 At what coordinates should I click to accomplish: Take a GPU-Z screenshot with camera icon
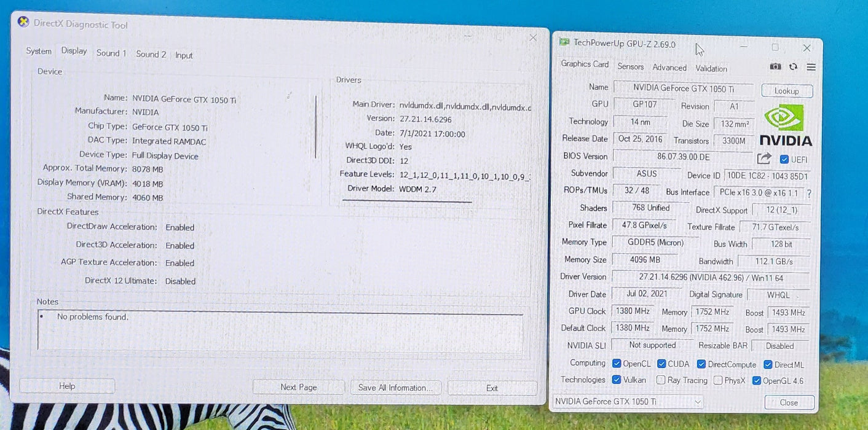[775, 67]
